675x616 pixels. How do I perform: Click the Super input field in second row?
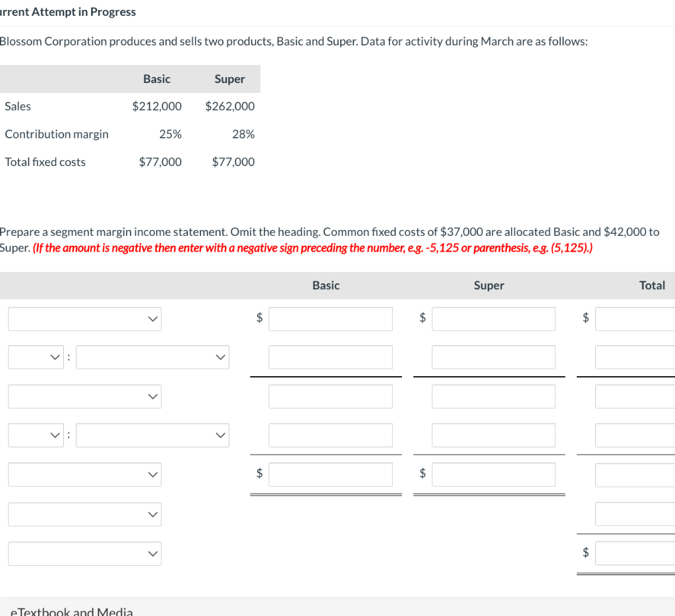point(494,357)
